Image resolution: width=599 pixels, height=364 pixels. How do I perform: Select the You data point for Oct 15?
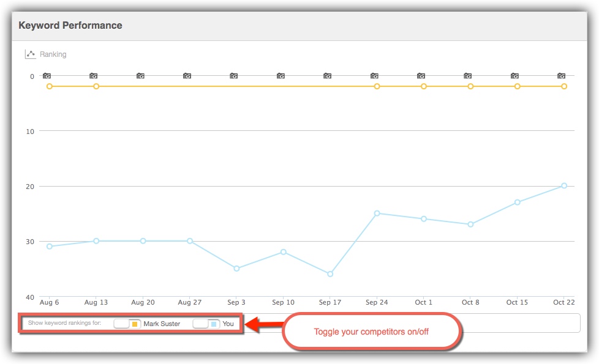click(x=518, y=202)
